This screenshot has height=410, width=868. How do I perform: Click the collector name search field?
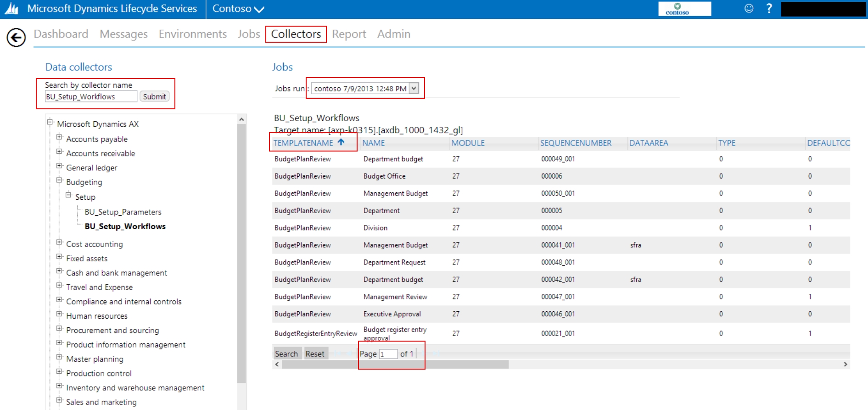90,96
